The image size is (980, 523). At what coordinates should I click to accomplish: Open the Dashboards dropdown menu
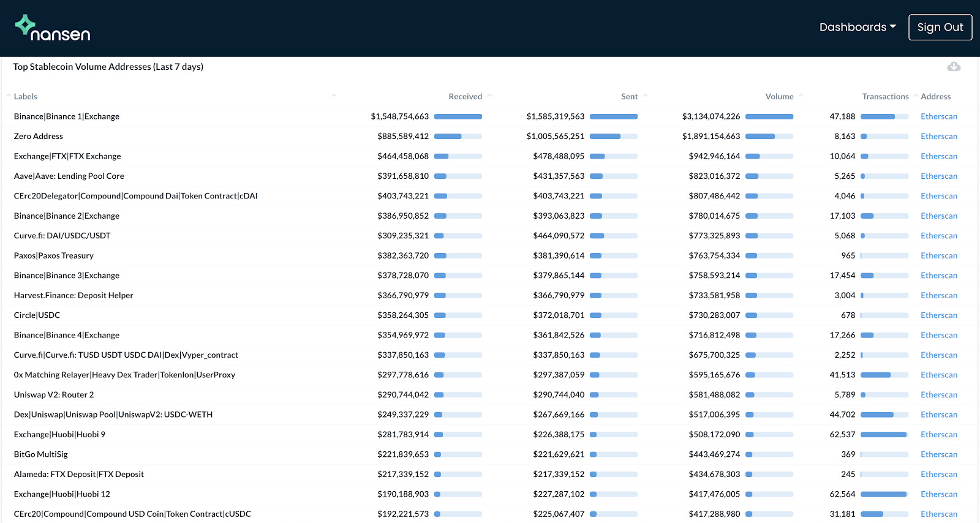[x=858, y=27]
